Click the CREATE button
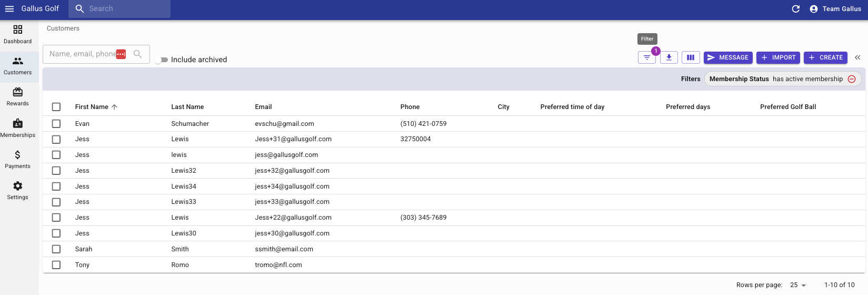The image size is (868, 295). 825,57
